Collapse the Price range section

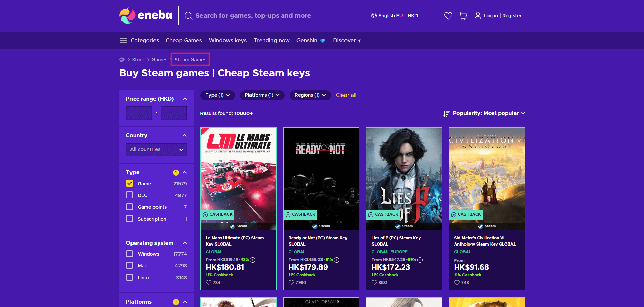[x=185, y=99]
